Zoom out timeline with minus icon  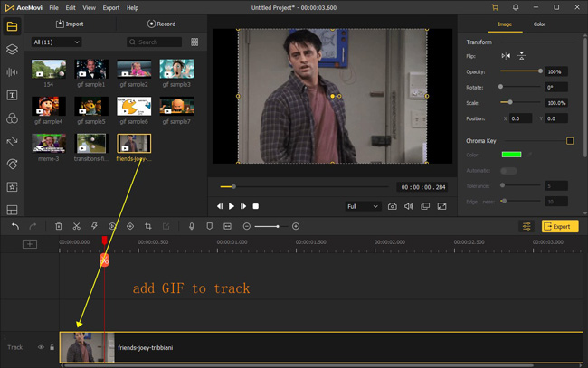coord(246,226)
